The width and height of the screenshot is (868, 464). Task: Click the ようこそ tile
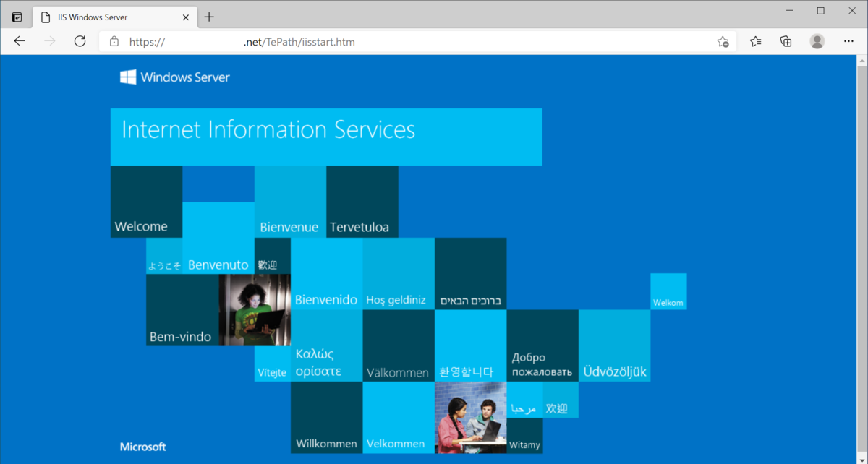pos(164,257)
